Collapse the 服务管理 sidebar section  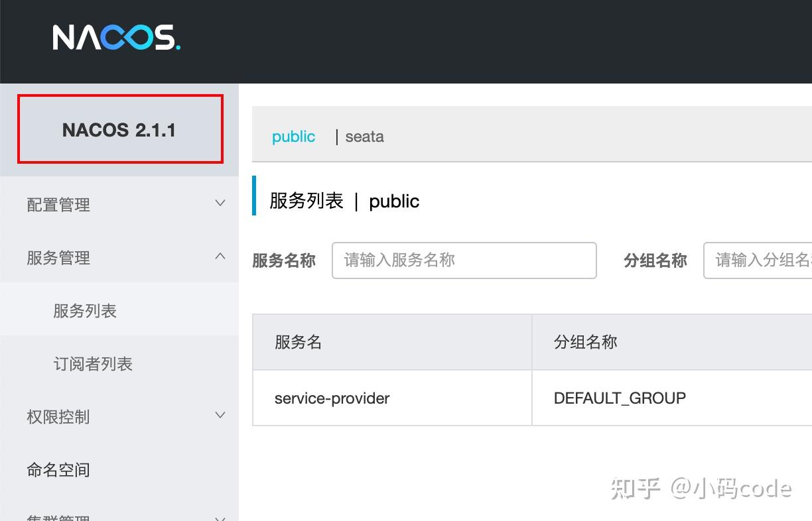point(58,258)
